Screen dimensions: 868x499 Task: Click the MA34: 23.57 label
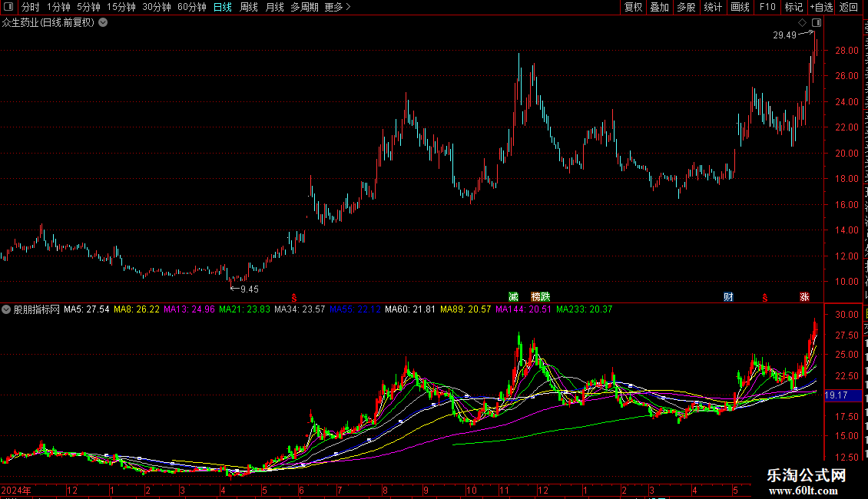point(300,309)
